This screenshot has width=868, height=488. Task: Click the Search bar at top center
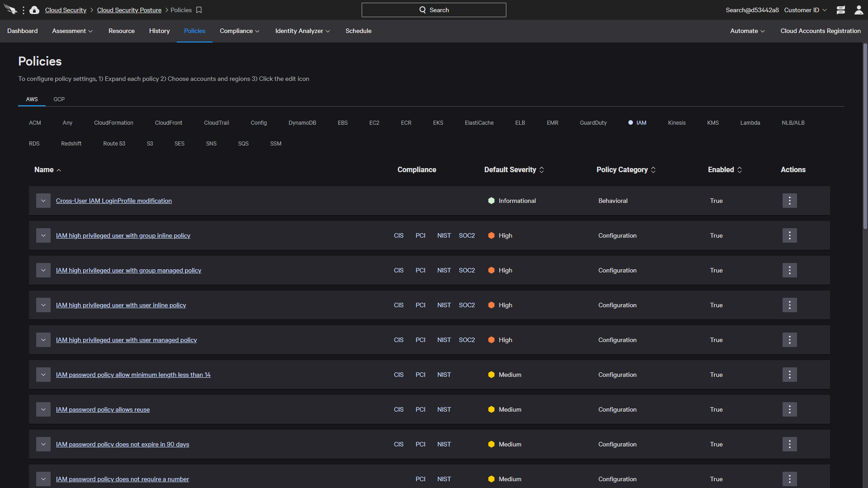pyautogui.click(x=434, y=10)
